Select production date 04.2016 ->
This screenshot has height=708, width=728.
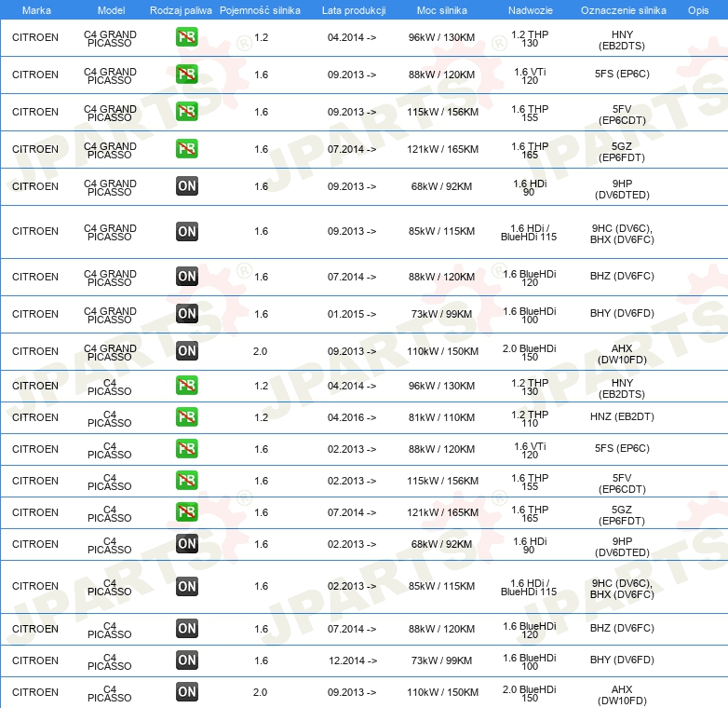tap(352, 417)
